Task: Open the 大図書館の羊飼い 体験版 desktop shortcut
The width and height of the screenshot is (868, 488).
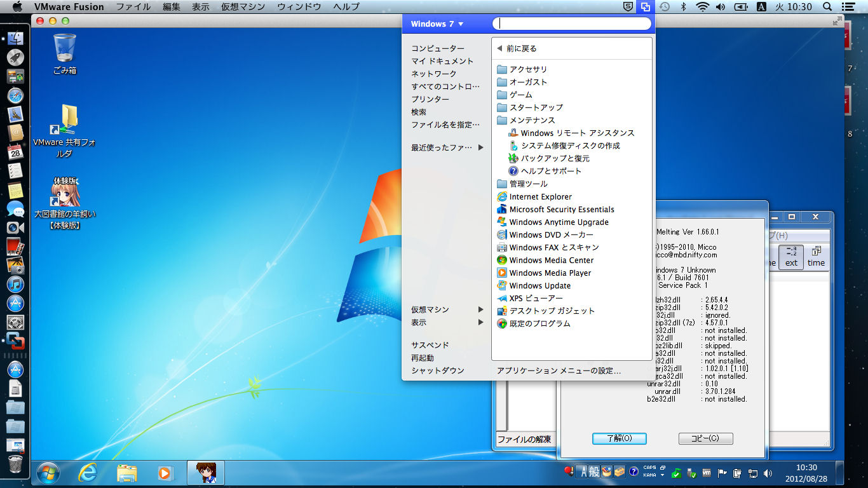Action: 65,203
